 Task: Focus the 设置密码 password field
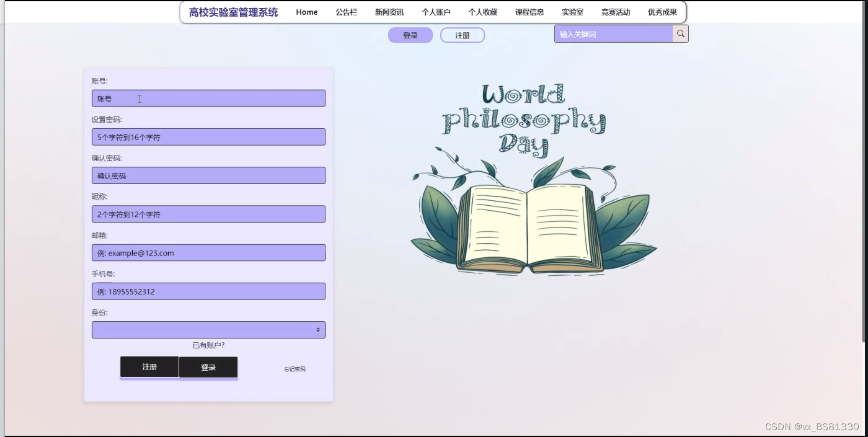(208, 137)
